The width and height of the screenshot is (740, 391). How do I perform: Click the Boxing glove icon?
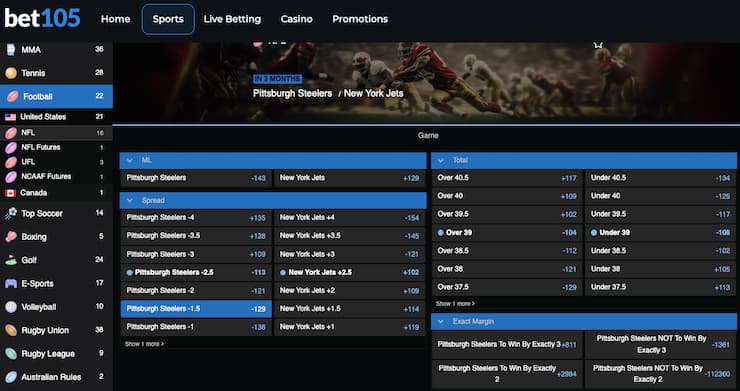coord(11,237)
